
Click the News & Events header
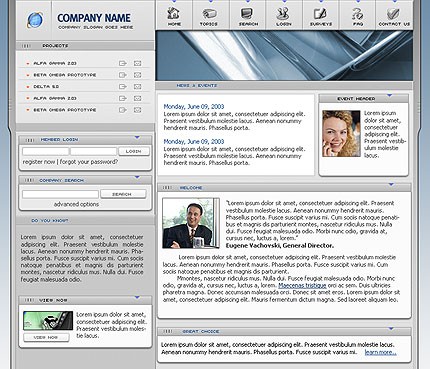pyautogui.click(x=197, y=86)
